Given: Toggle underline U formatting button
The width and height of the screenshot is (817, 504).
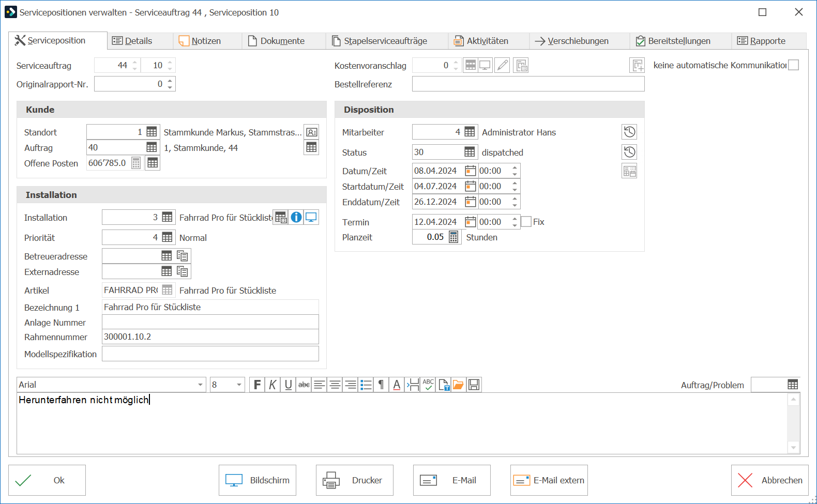Looking at the screenshot, I should pos(288,385).
